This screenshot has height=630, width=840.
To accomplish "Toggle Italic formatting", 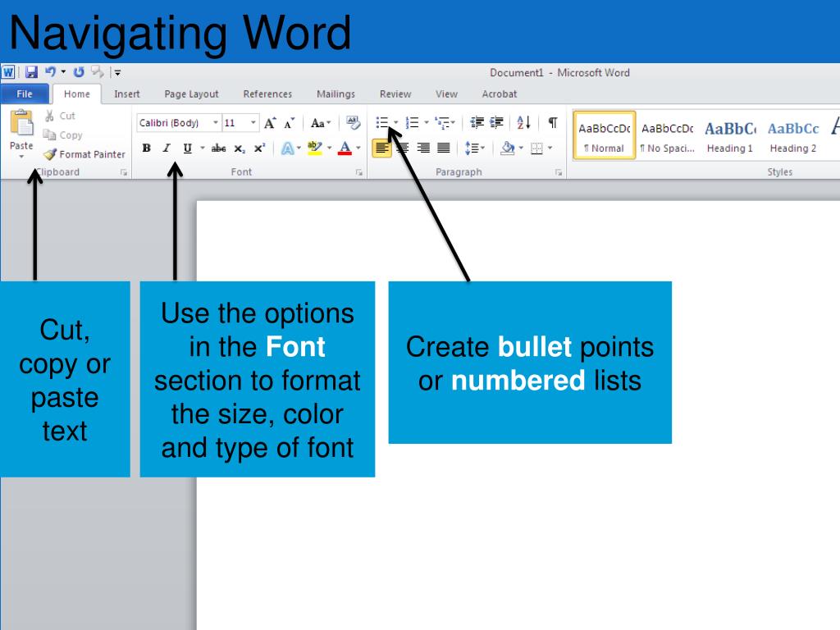I will (167, 148).
